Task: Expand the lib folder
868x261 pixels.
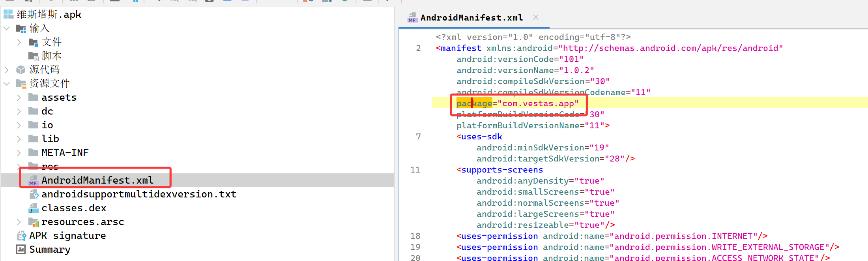Action: 19,139
